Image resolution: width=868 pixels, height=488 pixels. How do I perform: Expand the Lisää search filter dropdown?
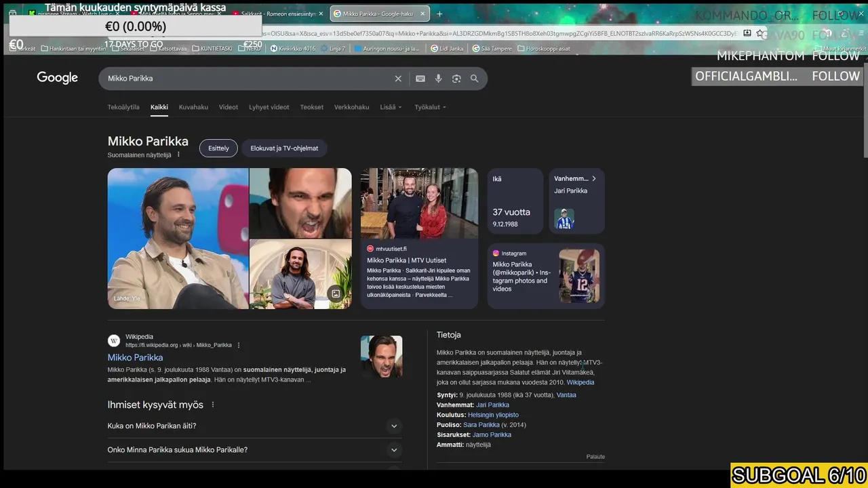pyautogui.click(x=391, y=107)
